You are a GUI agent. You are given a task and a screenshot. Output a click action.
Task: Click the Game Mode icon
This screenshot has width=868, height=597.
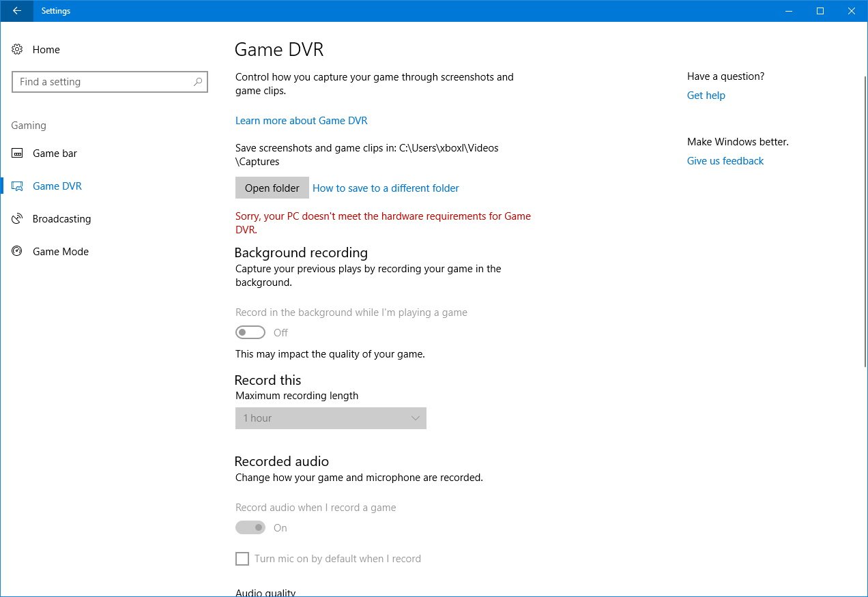[18, 252]
